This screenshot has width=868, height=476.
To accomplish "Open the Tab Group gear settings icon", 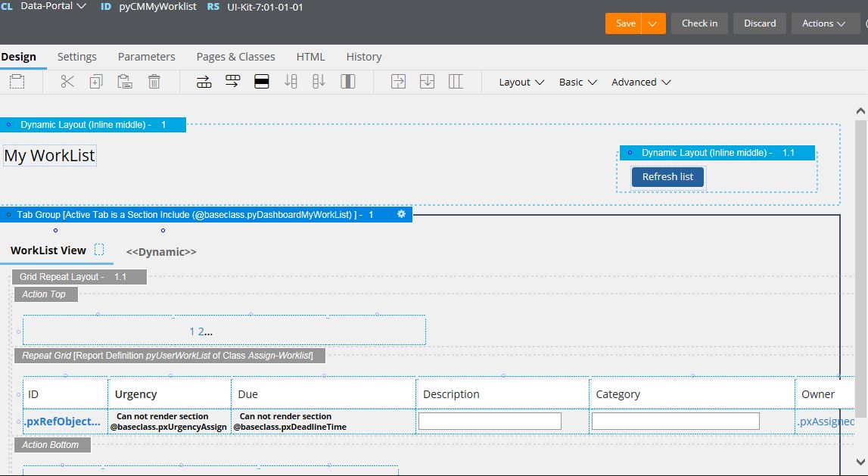I will 401,214.
